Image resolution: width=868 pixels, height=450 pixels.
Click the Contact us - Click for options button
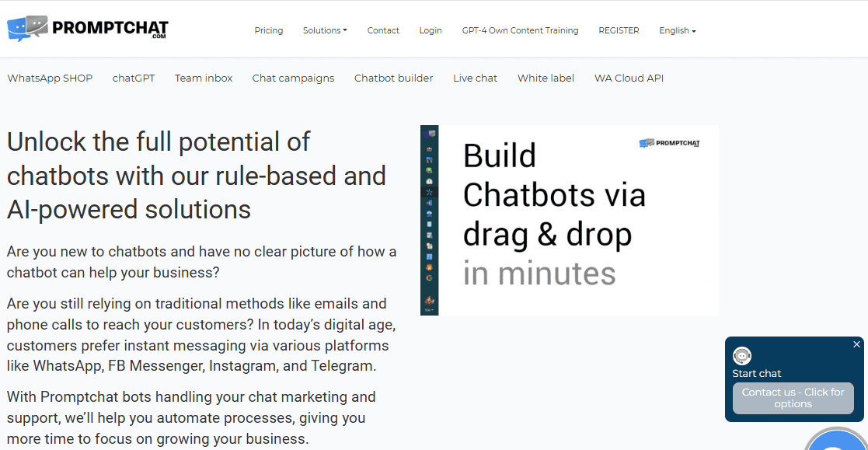[x=793, y=398]
